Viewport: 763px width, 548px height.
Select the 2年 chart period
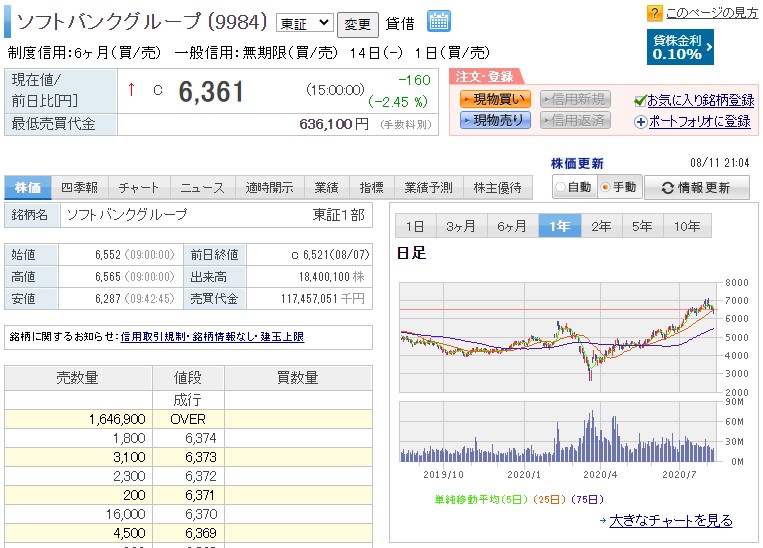point(601,226)
